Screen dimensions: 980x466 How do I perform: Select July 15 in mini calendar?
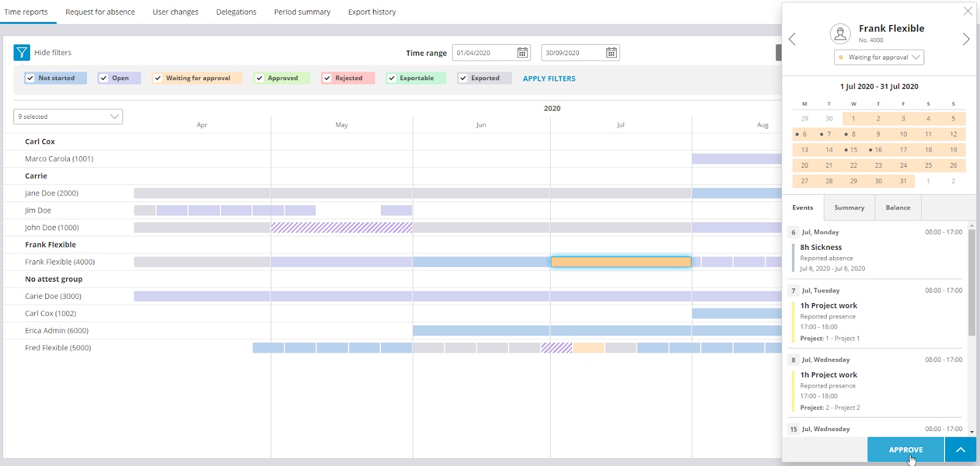pos(853,149)
